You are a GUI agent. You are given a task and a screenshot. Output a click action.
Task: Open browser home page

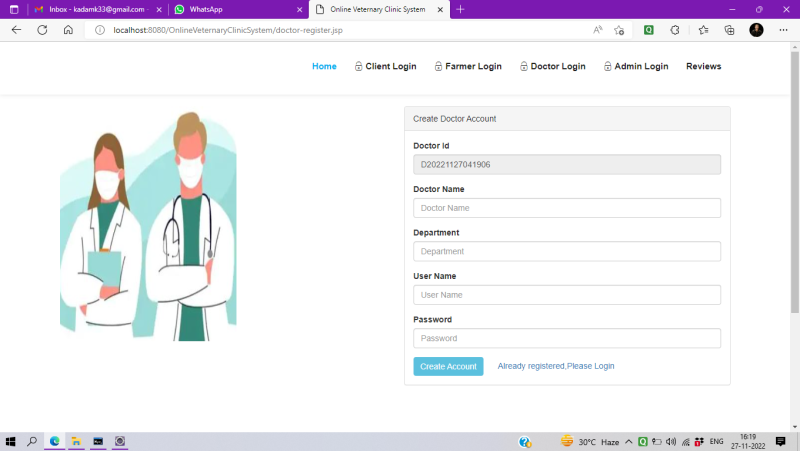[68, 30]
